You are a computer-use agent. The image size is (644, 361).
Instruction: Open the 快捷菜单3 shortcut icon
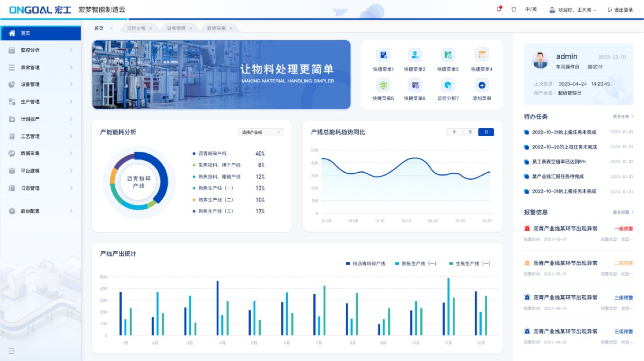coord(448,55)
